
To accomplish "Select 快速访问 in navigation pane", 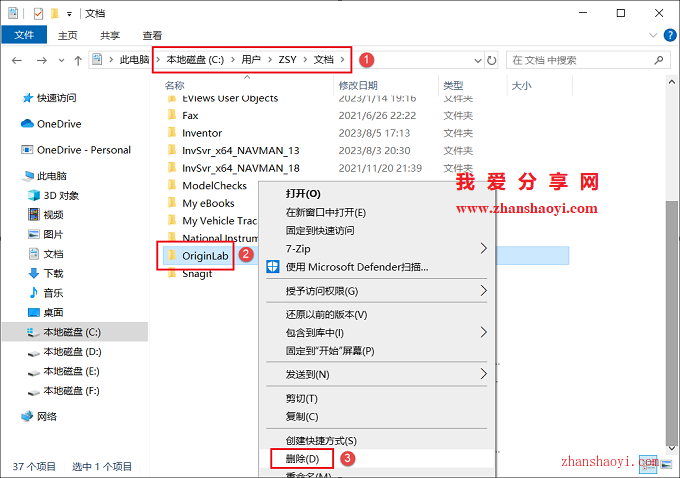I will [x=56, y=98].
